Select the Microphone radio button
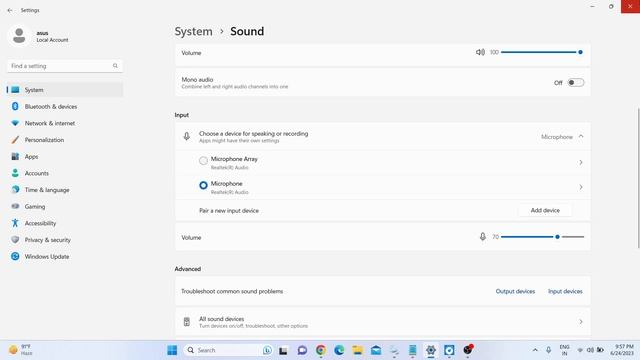The image size is (640, 360). tap(203, 185)
